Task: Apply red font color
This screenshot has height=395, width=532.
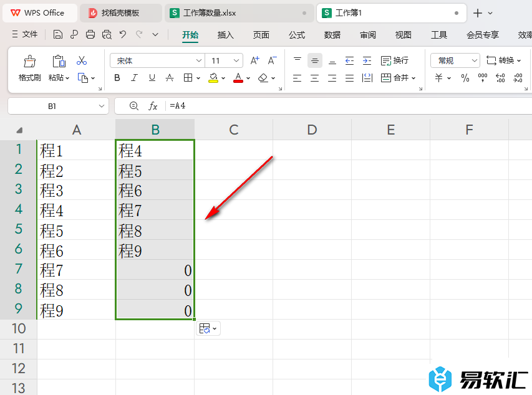Action: [x=238, y=78]
